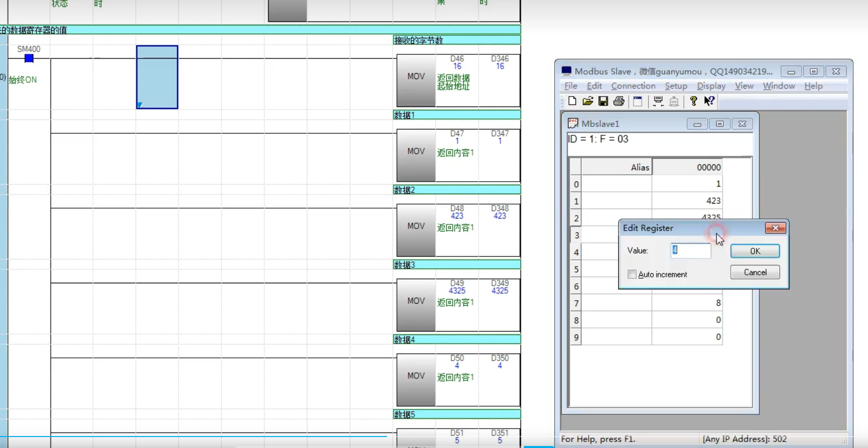Click the yellow question mark About icon
This screenshot has width=868, height=448.
coord(693,101)
